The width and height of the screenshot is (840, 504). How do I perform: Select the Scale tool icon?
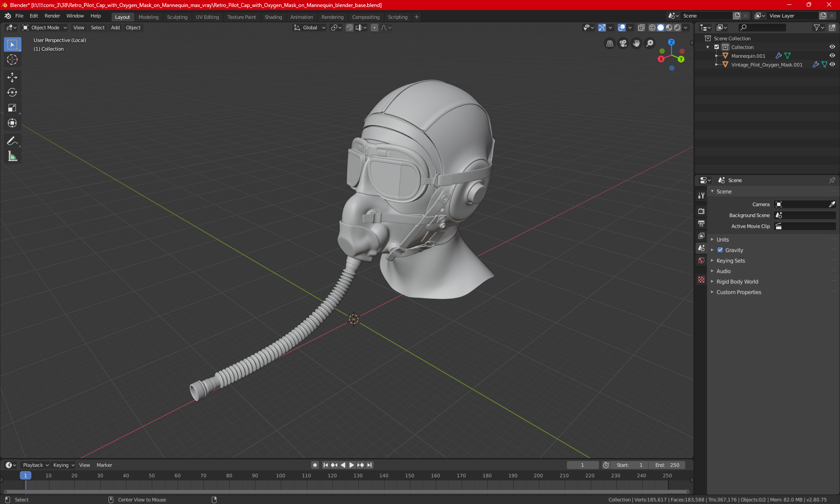[12, 108]
